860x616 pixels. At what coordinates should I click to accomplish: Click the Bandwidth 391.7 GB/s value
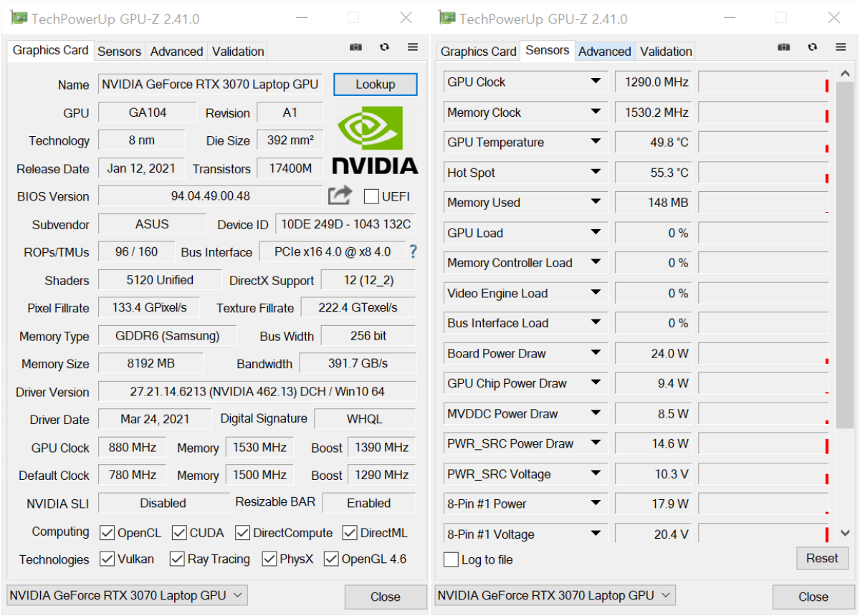(358, 363)
